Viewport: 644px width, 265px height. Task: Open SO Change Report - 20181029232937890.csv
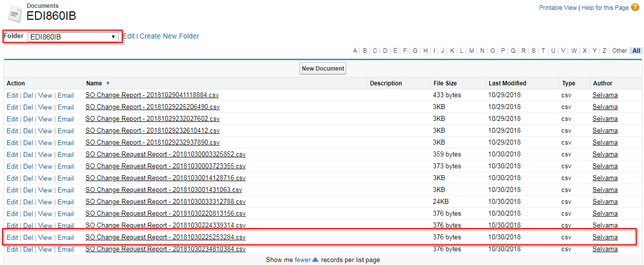153,142
